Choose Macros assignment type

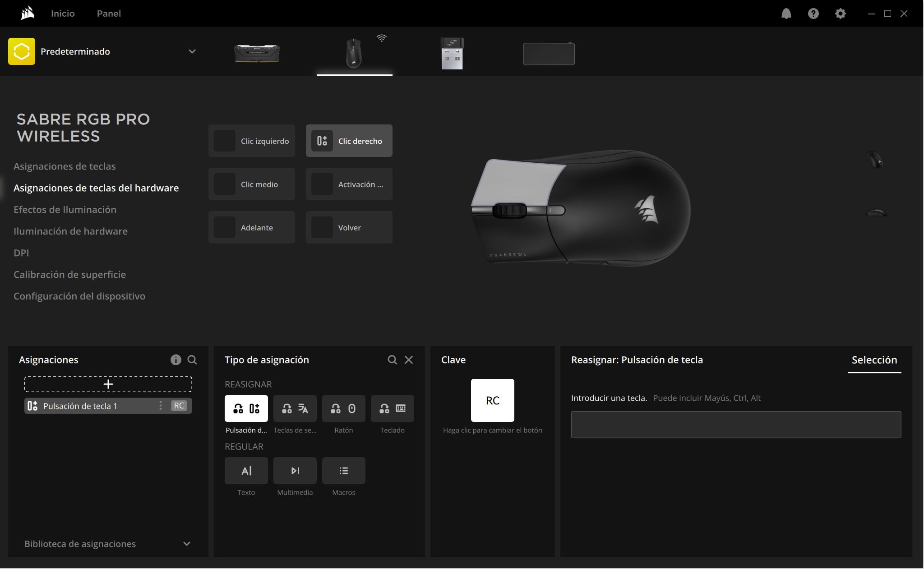point(344,471)
